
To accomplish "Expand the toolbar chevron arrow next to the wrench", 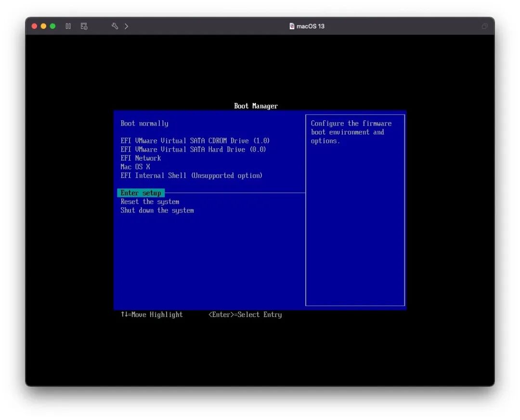I will pos(126,26).
